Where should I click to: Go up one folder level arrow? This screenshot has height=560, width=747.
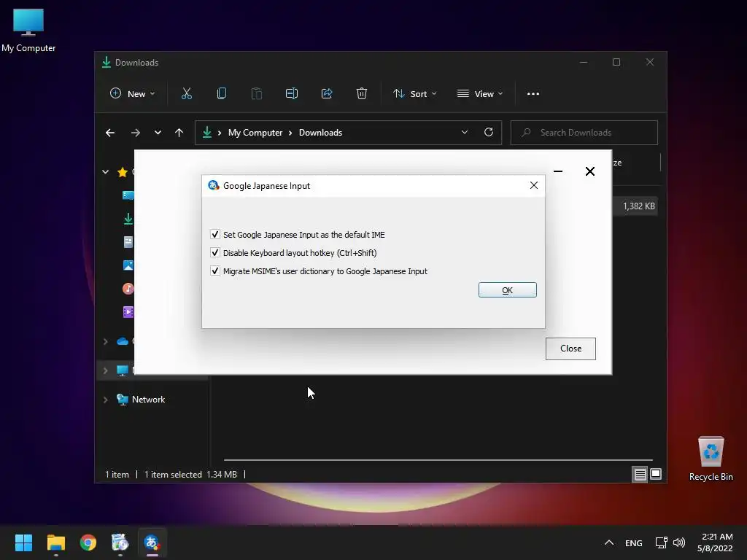coord(179,133)
